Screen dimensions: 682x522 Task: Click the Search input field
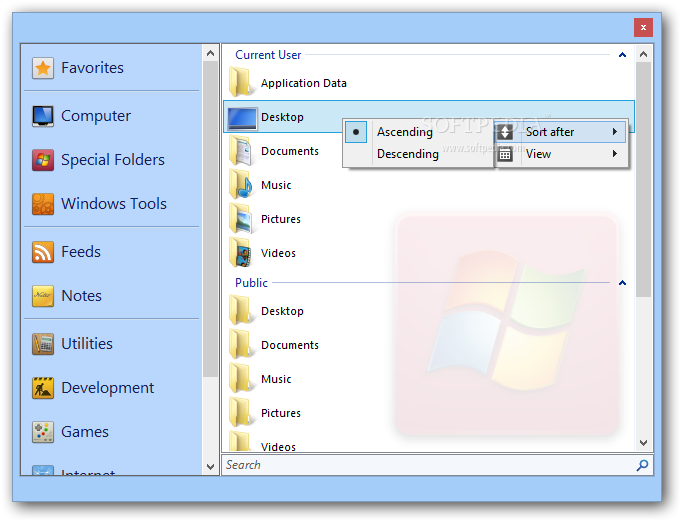click(x=428, y=465)
